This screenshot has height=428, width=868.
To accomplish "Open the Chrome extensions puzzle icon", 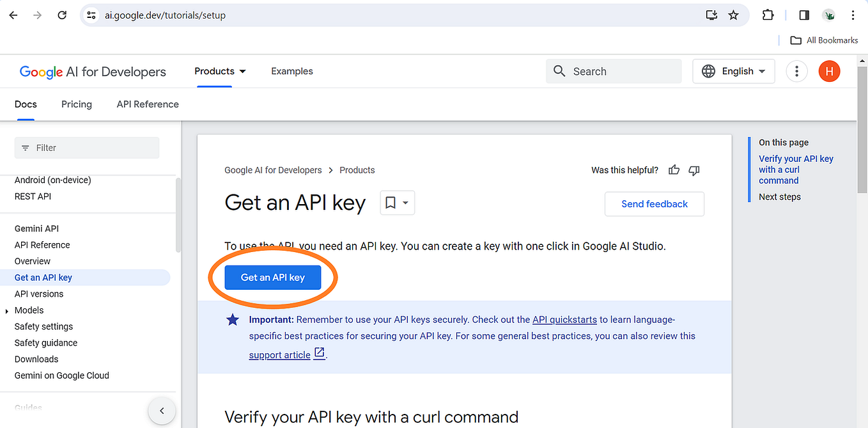I will [x=768, y=15].
